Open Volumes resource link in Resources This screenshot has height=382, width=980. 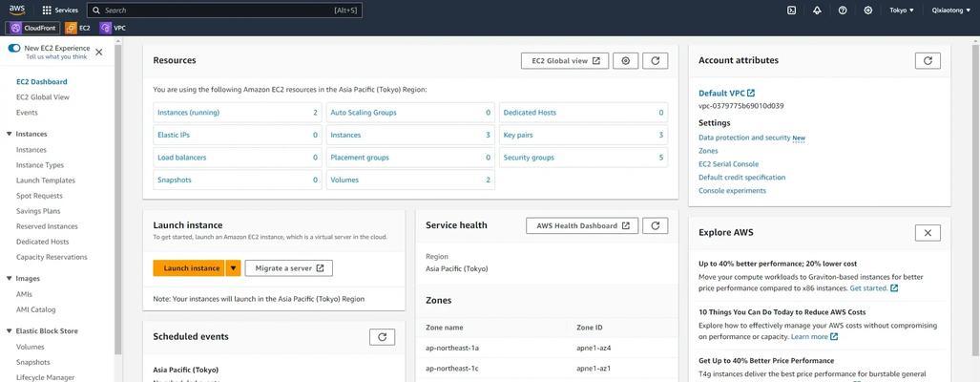click(x=344, y=180)
